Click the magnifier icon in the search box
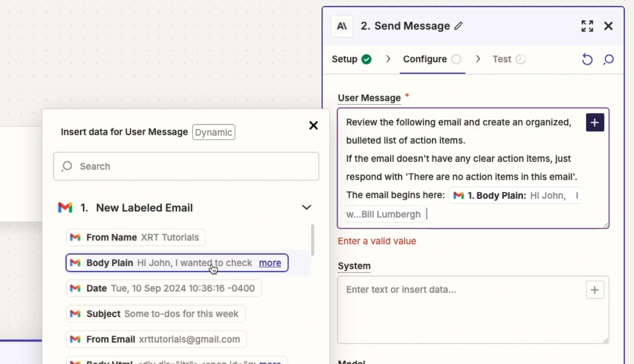634x364 pixels. (x=67, y=166)
